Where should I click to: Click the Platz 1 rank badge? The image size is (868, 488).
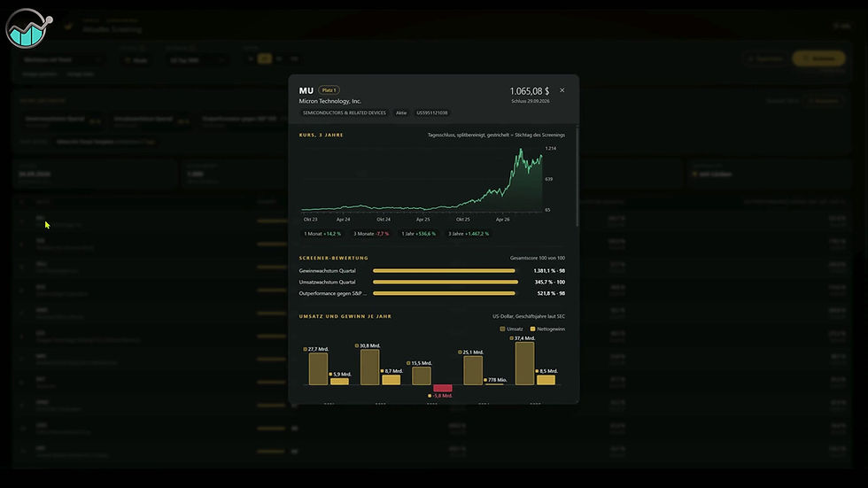click(329, 90)
